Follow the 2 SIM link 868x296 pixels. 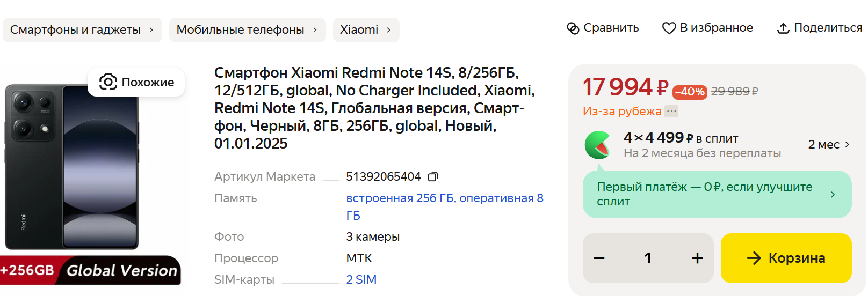coord(361,279)
